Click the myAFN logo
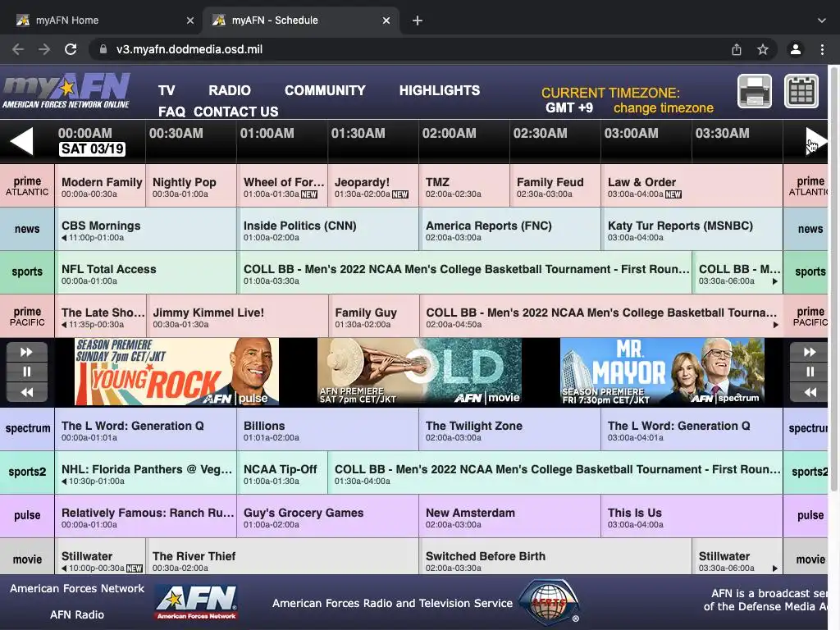 tap(66, 90)
